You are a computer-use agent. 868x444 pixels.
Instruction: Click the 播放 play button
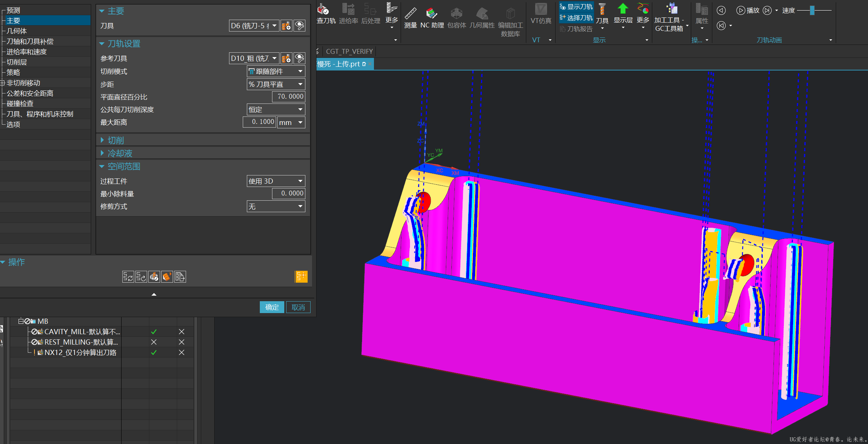[x=748, y=10]
